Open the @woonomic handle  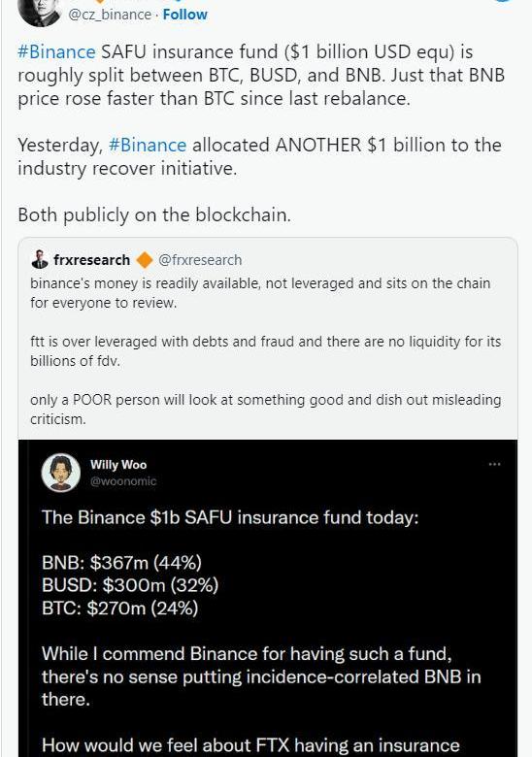123,480
